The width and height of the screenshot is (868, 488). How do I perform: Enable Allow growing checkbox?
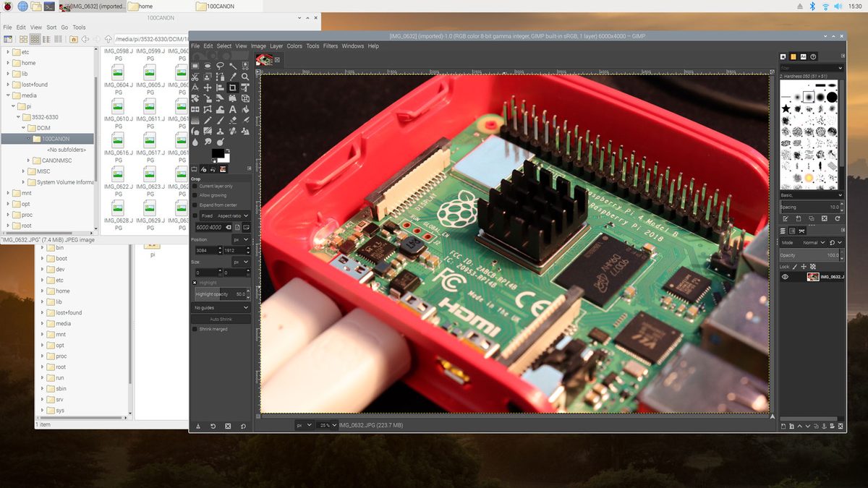pyautogui.click(x=195, y=195)
